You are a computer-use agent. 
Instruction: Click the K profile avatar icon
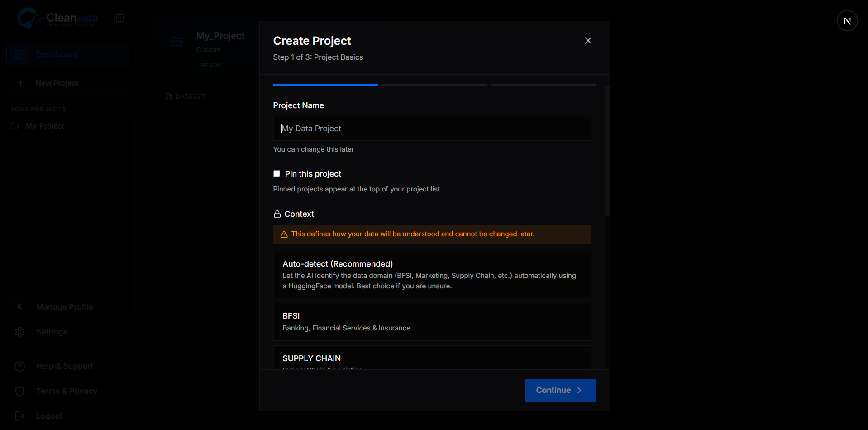pos(19,307)
